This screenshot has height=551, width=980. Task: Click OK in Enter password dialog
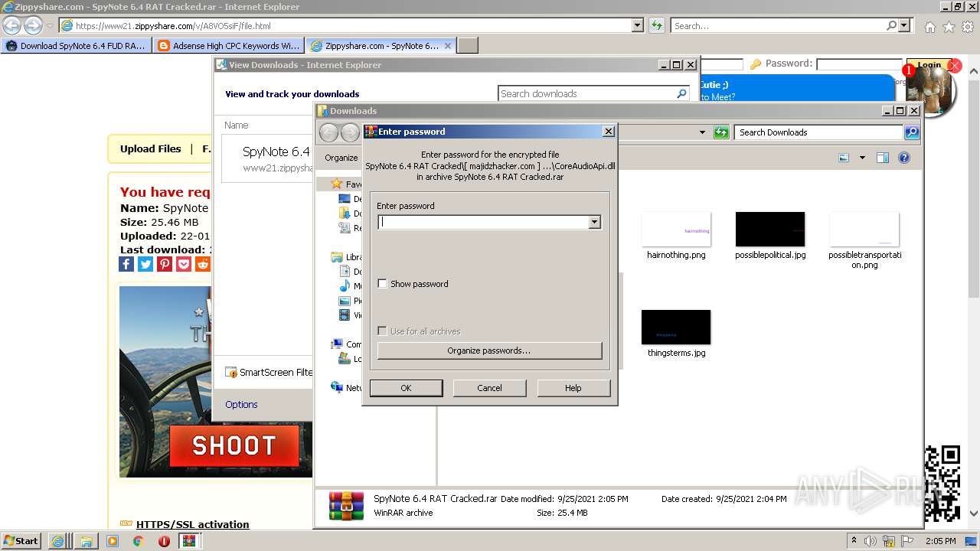coord(406,388)
